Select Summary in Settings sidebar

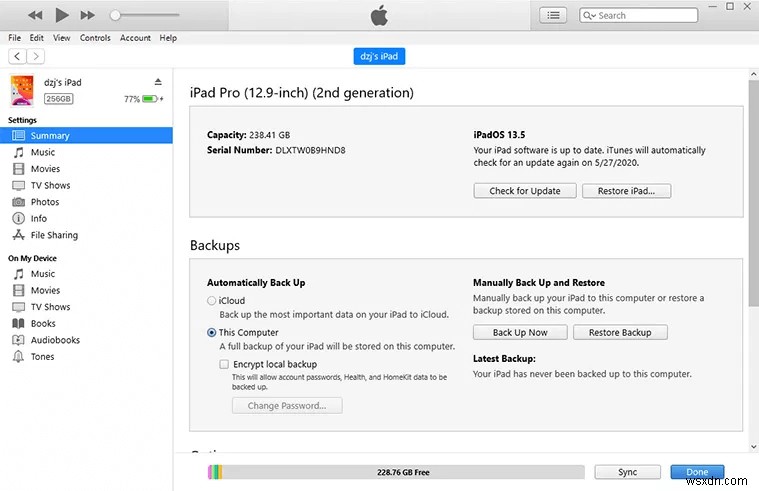click(86, 136)
